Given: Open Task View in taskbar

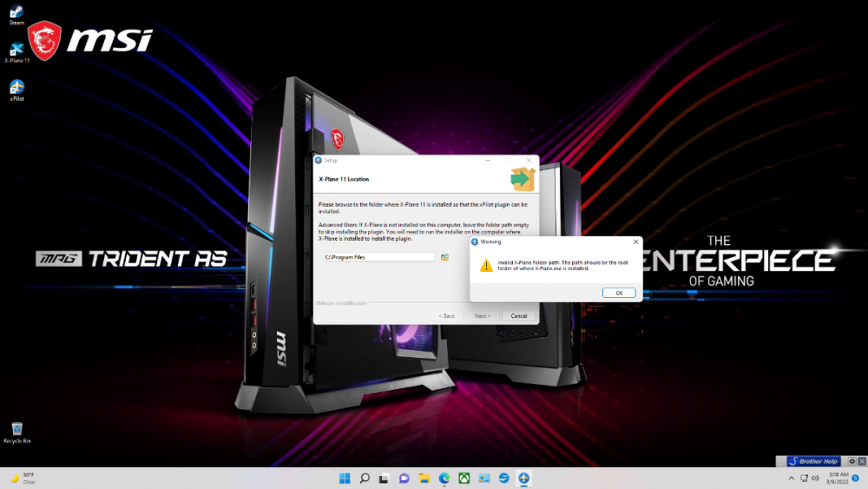Looking at the screenshot, I should pyautogui.click(x=385, y=479).
